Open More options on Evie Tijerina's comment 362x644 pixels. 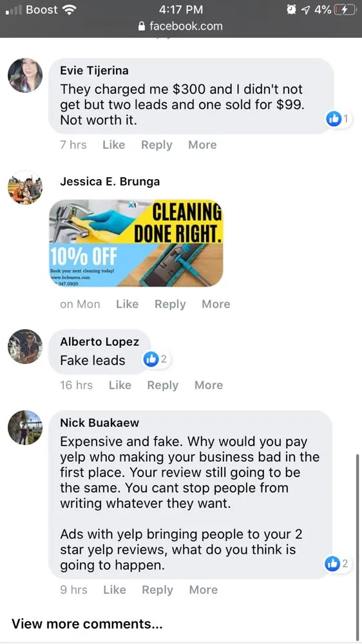(202, 144)
